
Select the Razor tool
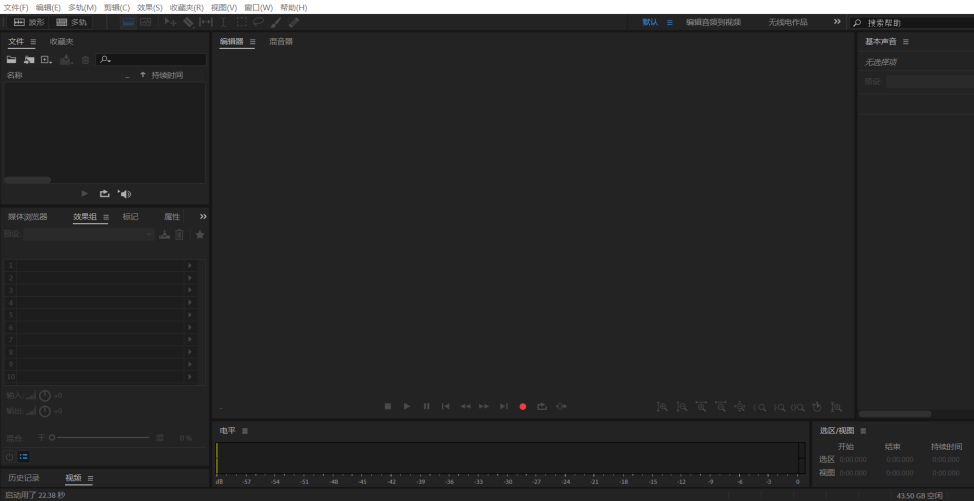click(x=188, y=22)
